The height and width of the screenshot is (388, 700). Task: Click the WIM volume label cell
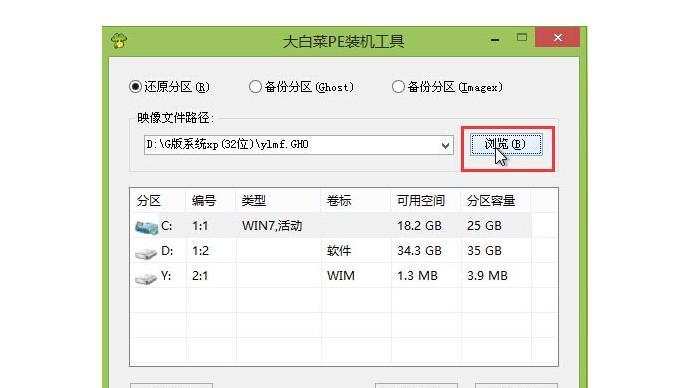click(x=341, y=276)
